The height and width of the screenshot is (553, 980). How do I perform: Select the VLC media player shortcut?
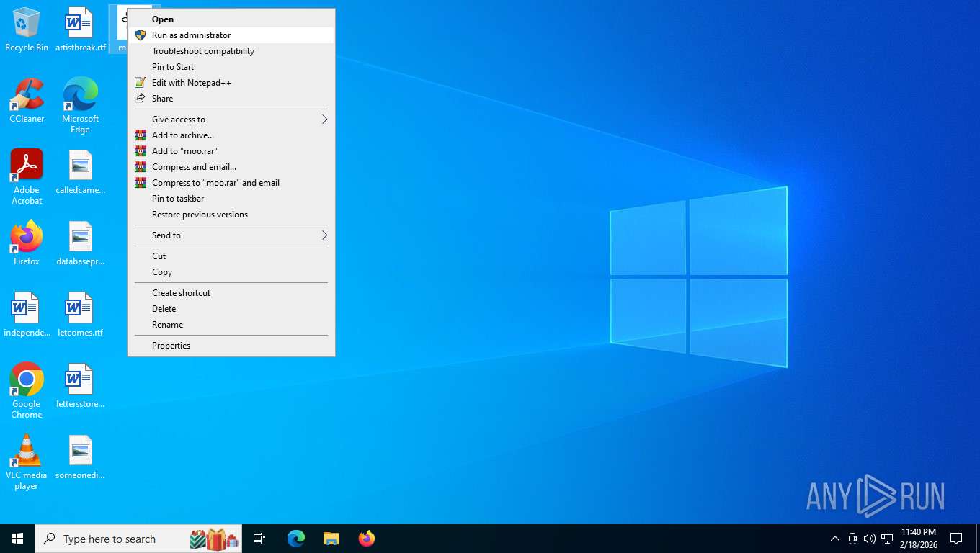coord(27,462)
